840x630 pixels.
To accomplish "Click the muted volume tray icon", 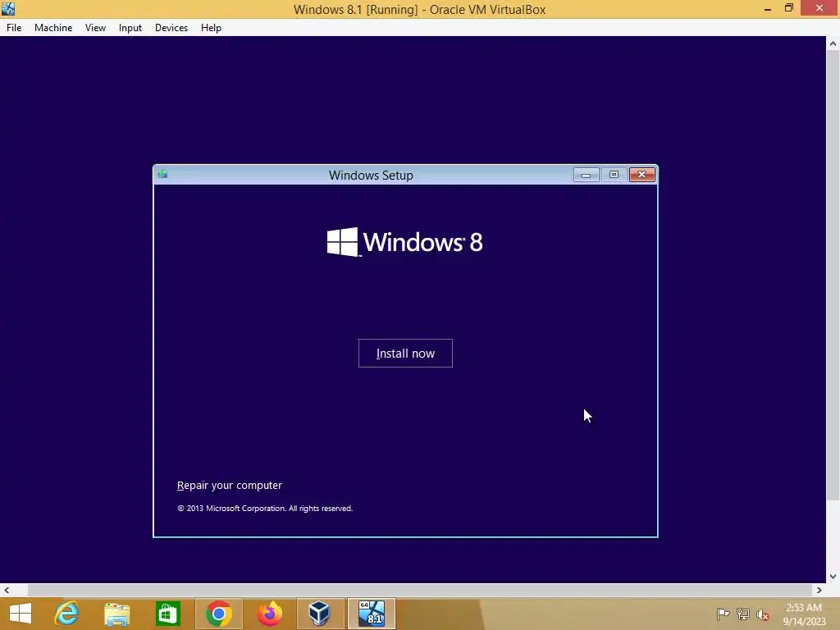I will click(x=763, y=614).
